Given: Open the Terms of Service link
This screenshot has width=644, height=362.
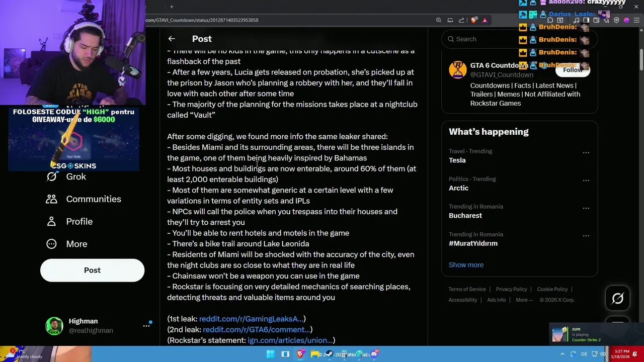Looking at the screenshot, I should tap(467, 289).
